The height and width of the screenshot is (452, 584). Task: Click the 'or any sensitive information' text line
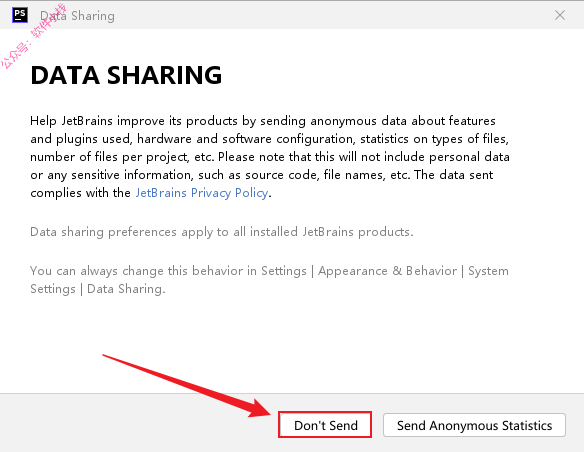click(x=262, y=175)
